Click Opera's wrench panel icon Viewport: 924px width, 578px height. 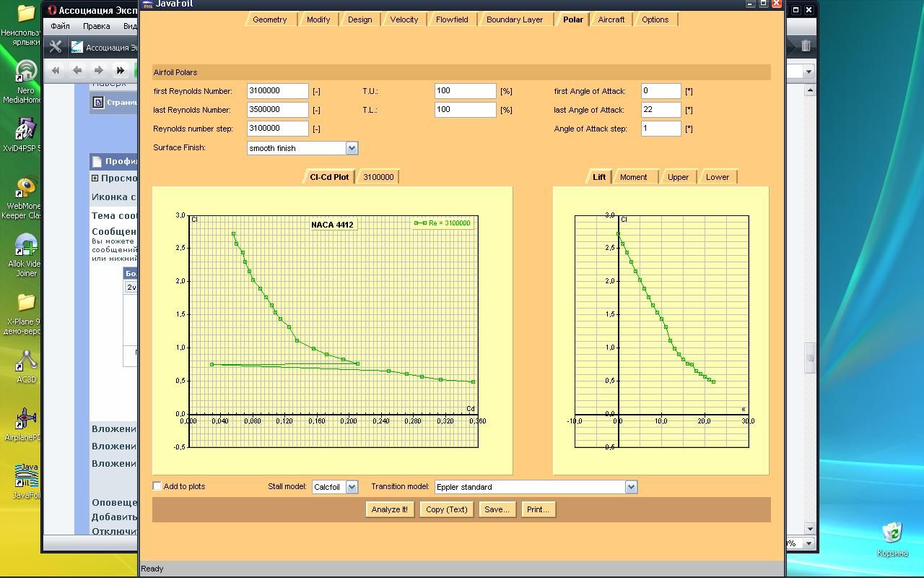click(x=56, y=47)
